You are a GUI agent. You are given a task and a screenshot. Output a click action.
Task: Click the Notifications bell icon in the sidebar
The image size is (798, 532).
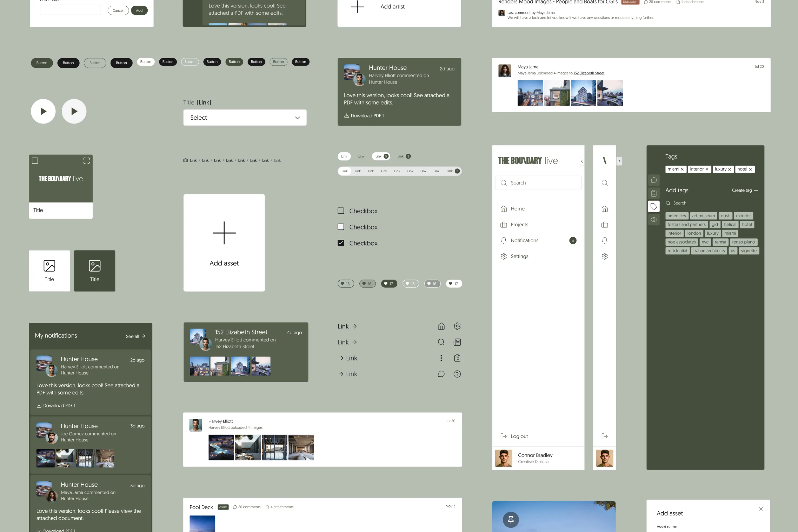[504, 240]
